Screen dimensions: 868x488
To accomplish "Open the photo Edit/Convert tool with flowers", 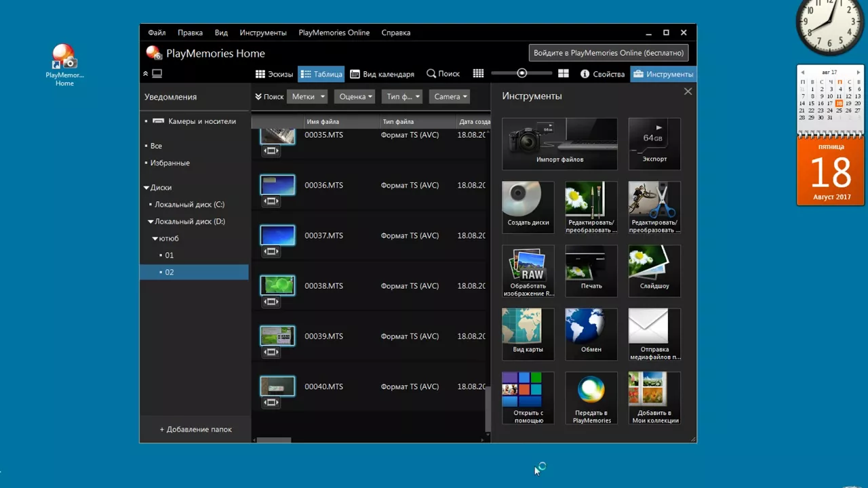I will 591,207.
